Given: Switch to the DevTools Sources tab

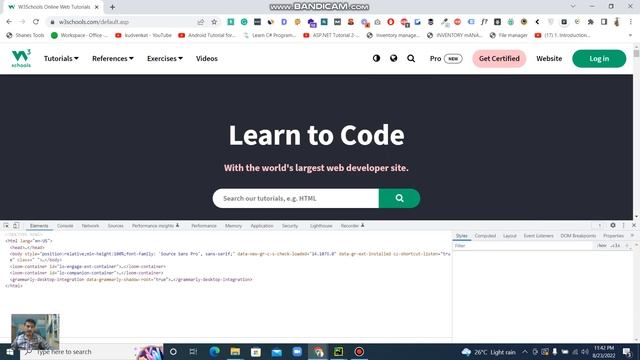Looking at the screenshot, I should pyautogui.click(x=116, y=226).
